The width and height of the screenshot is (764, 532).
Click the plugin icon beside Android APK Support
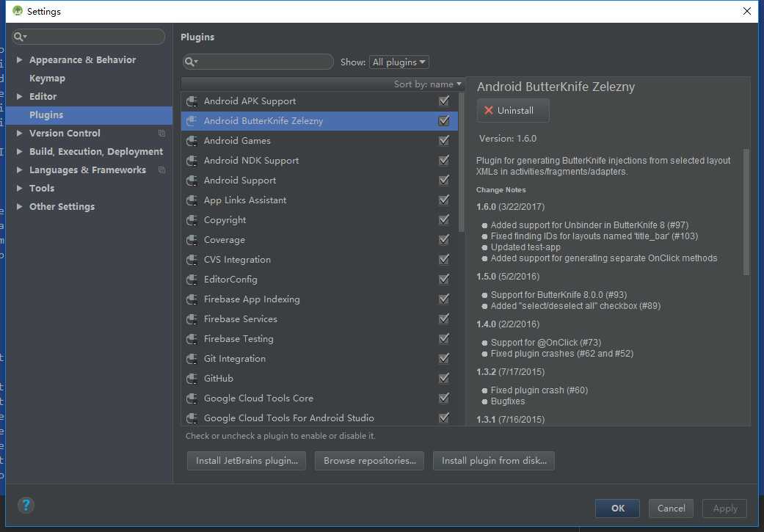pyautogui.click(x=192, y=101)
